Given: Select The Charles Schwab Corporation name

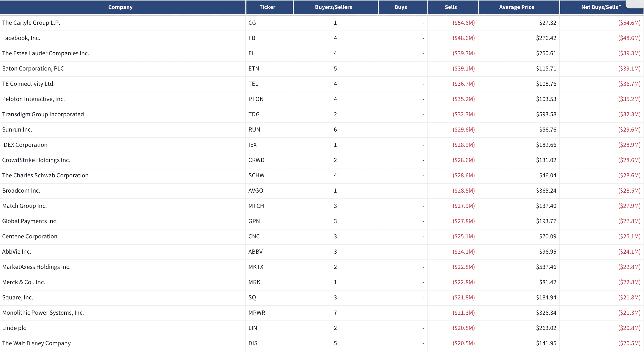Looking at the screenshot, I should [x=45, y=175].
